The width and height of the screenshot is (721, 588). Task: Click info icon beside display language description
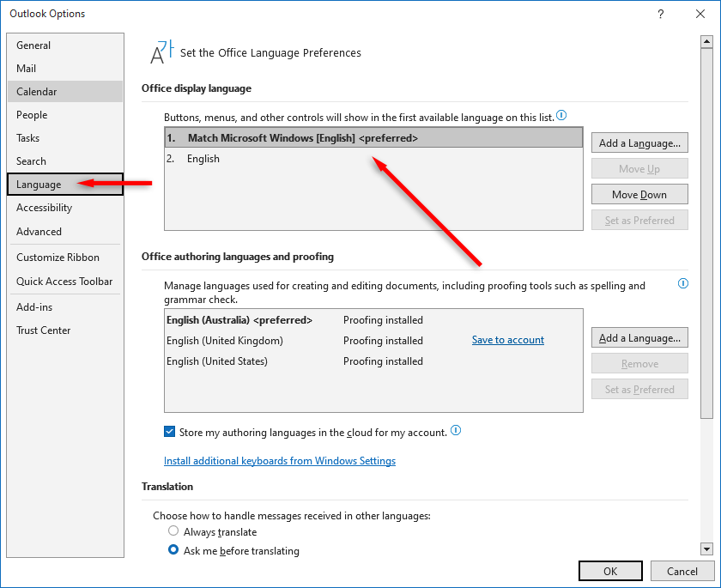click(561, 115)
